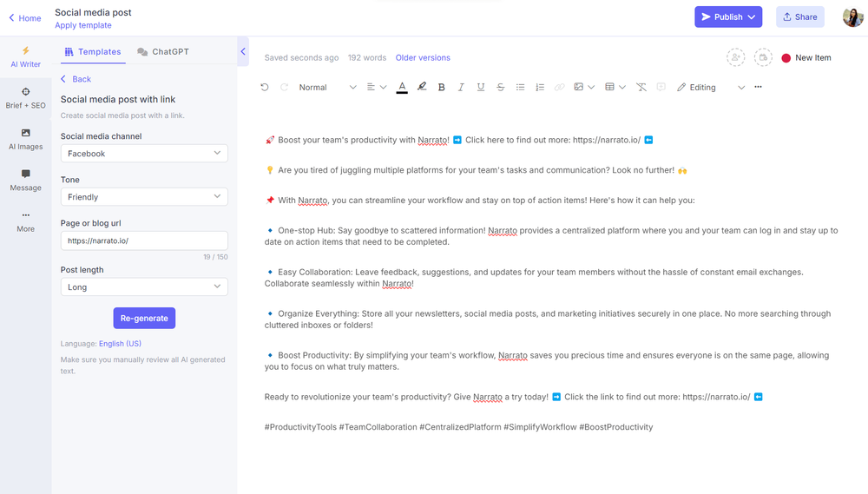Insert a numbered list
The height and width of the screenshot is (494, 868).
point(540,87)
